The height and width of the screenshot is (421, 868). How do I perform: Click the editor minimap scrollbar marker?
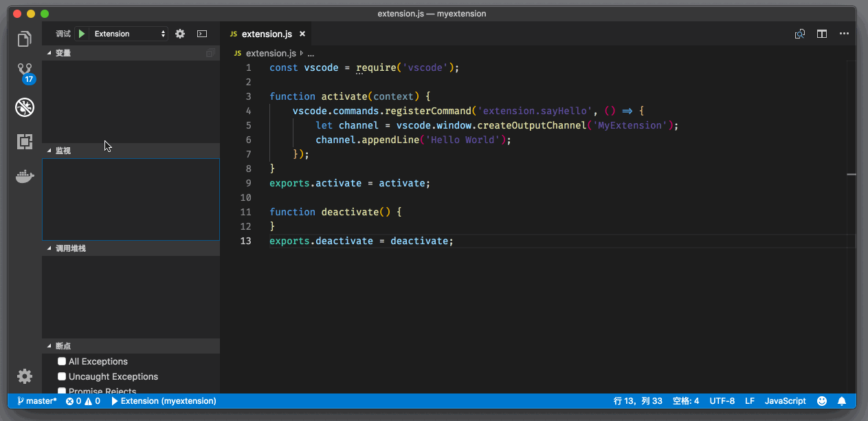[851, 175]
